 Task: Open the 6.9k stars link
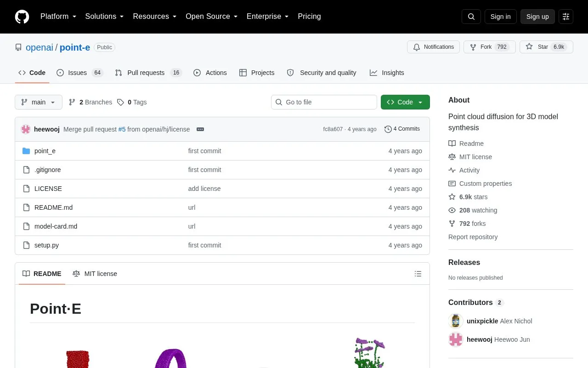pos(468,197)
